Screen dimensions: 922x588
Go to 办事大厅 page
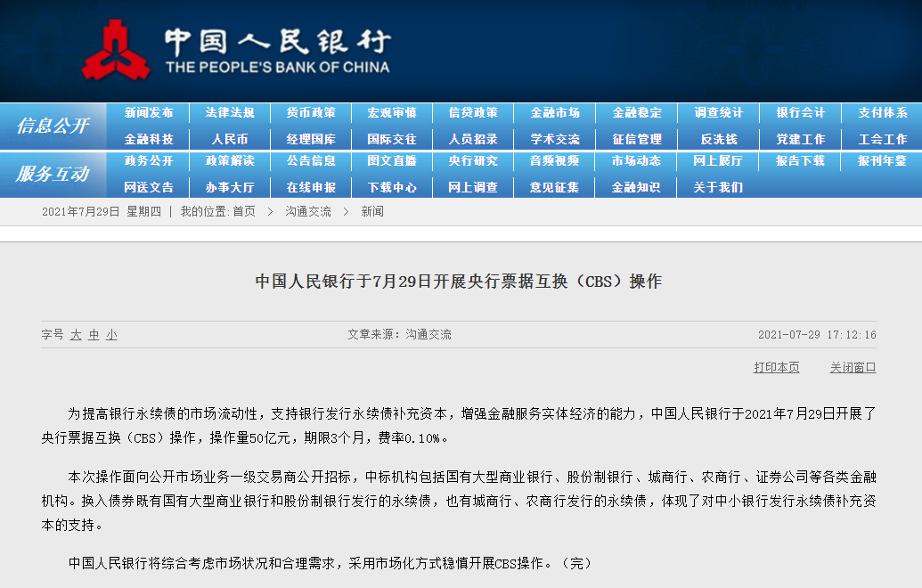tap(230, 188)
